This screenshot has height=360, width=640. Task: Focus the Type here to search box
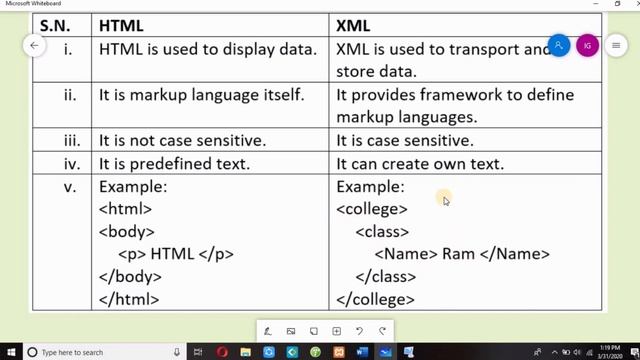point(104,352)
